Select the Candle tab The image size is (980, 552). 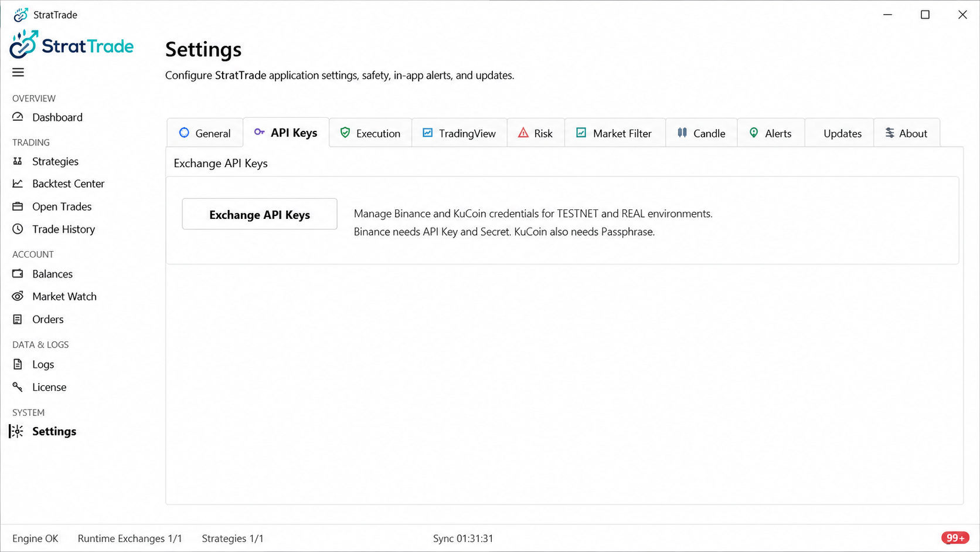point(701,133)
